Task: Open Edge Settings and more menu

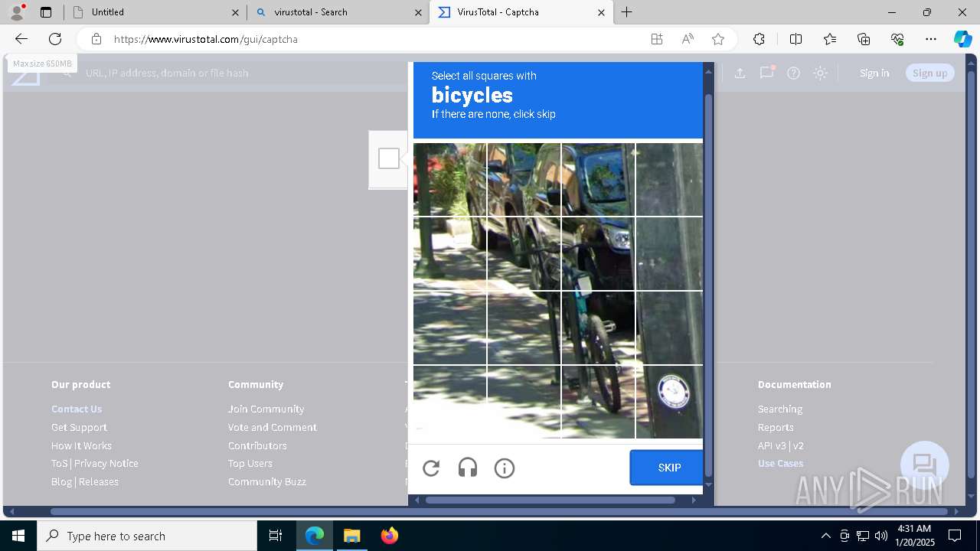Action: pyautogui.click(x=931, y=39)
